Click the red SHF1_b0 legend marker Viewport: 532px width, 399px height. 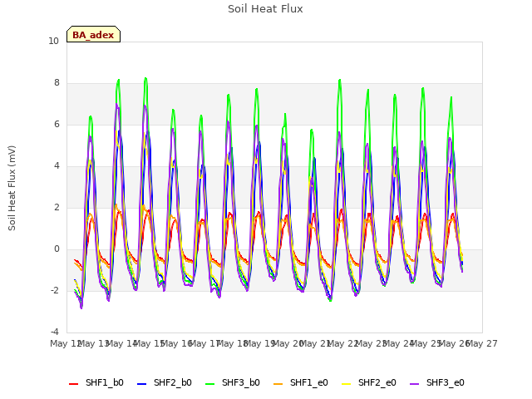point(74,384)
